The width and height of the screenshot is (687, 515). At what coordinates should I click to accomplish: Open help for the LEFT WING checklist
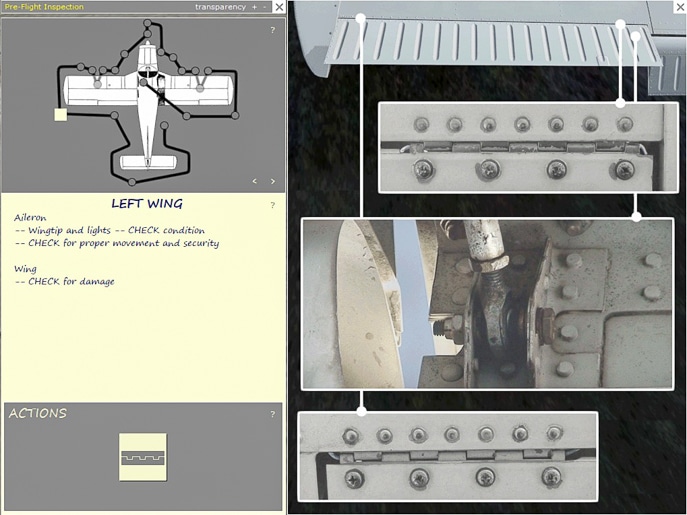pyautogui.click(x=272, y=205)
